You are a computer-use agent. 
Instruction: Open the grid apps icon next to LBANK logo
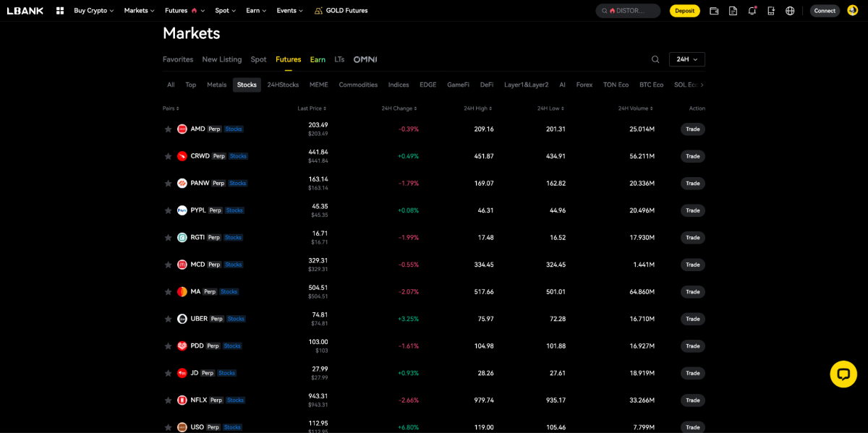[x=60, y=10]
